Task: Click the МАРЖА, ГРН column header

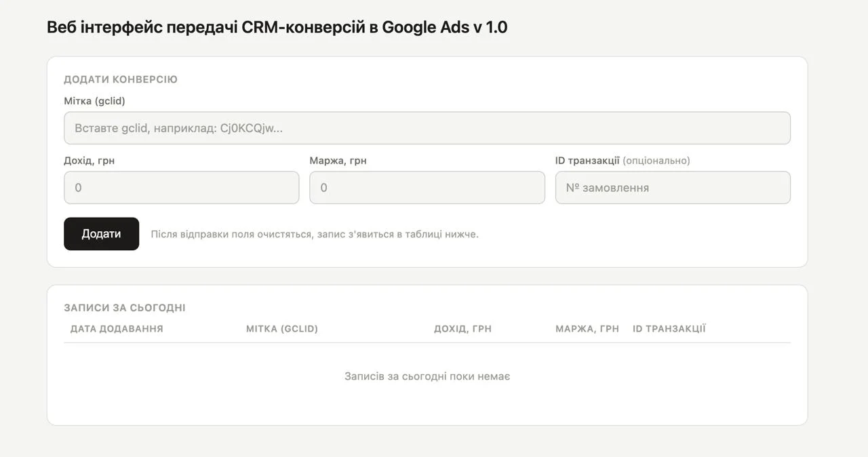Action: click(587, 329)
